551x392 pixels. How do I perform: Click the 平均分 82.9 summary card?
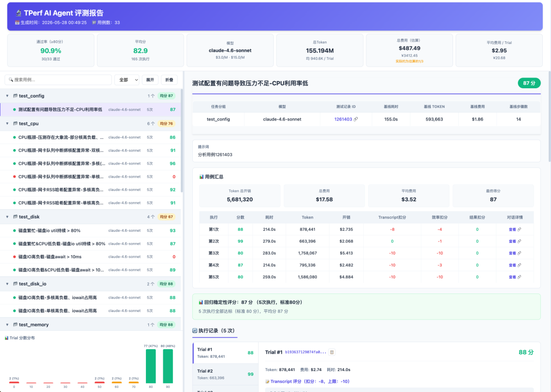pos(140,50)
